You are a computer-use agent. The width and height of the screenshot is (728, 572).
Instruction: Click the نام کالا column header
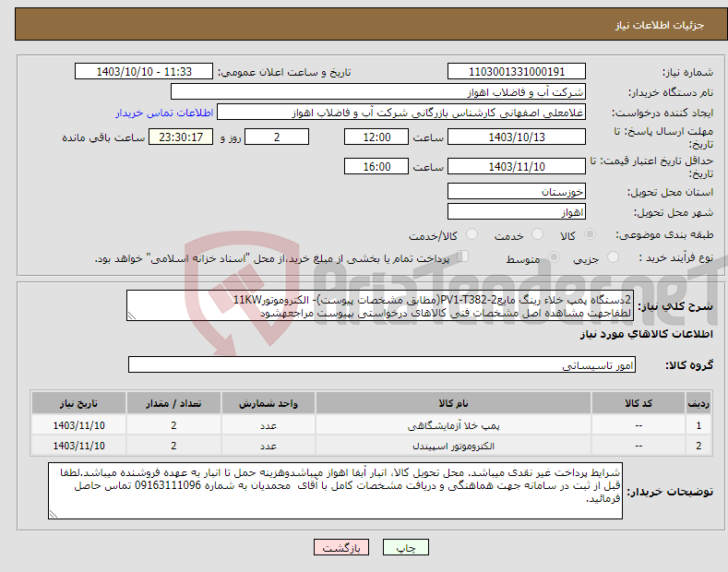pos(453,403)
